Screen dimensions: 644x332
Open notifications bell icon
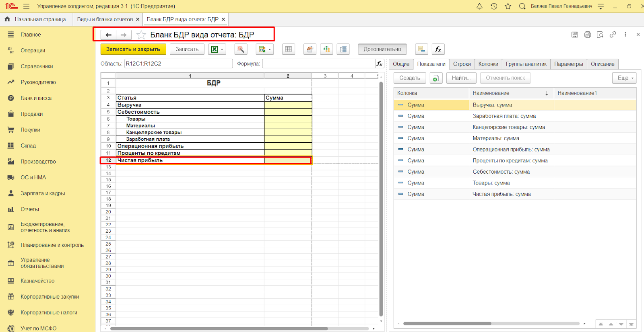coord(479,6)
